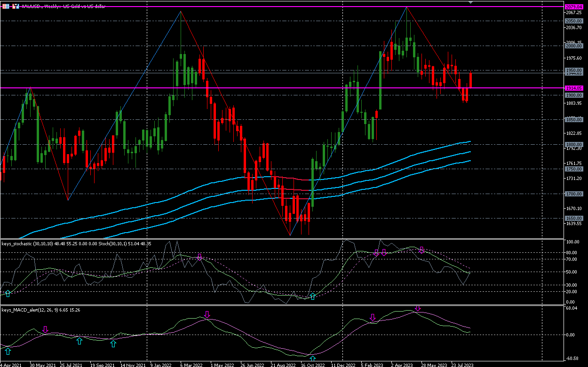
Task: Click the magenta 1914.05 price label
Action: point(574,88)
